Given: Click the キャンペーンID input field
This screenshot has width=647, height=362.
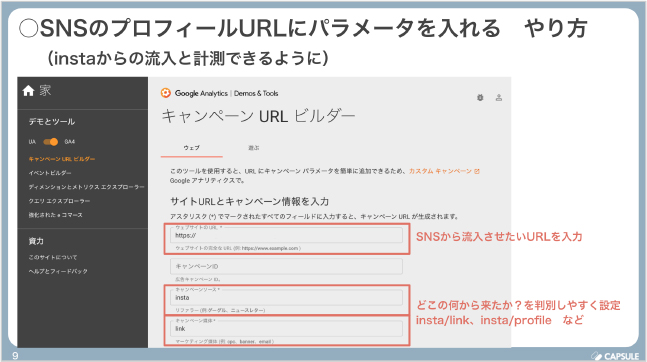Looking at the screenshot, I should coord(286,266).
